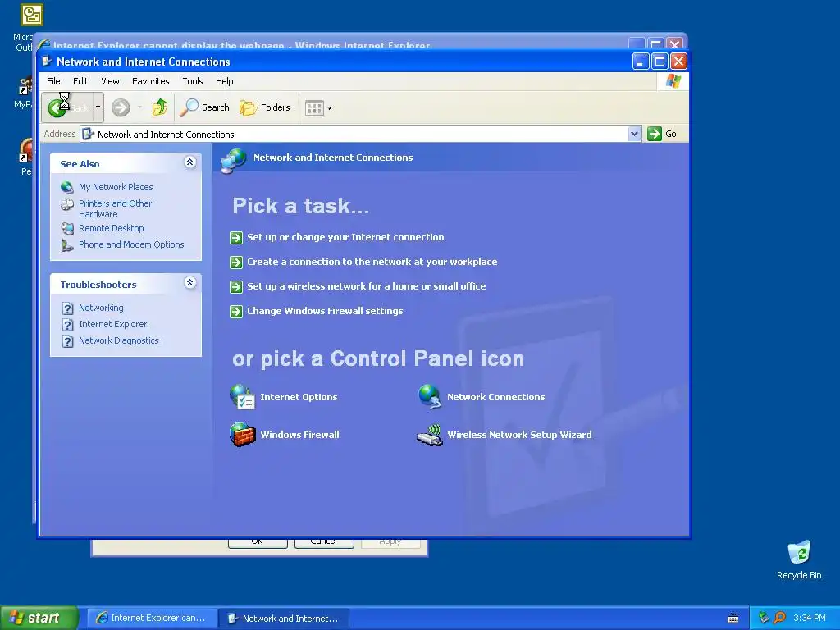Open the File menu
This screenshot has width=840, height=630.
coord(53,81)
